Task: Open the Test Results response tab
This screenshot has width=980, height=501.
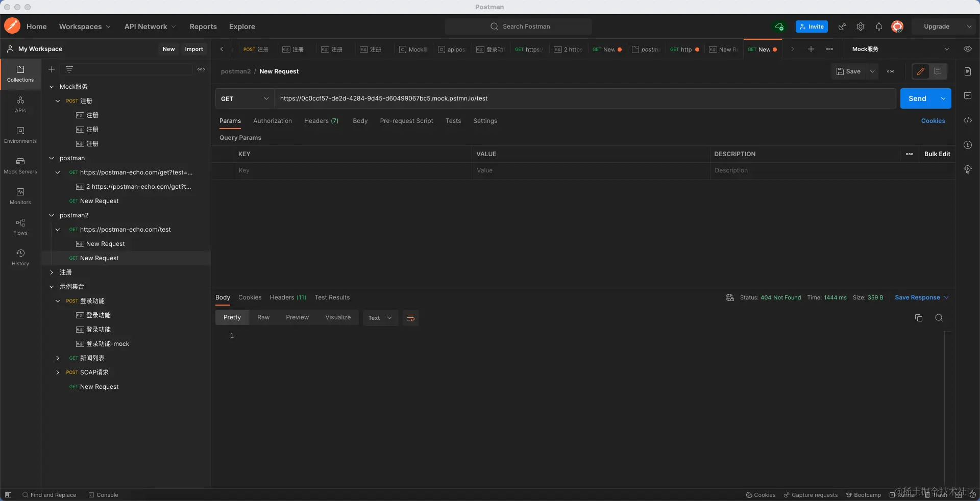Action: point(332,297)
